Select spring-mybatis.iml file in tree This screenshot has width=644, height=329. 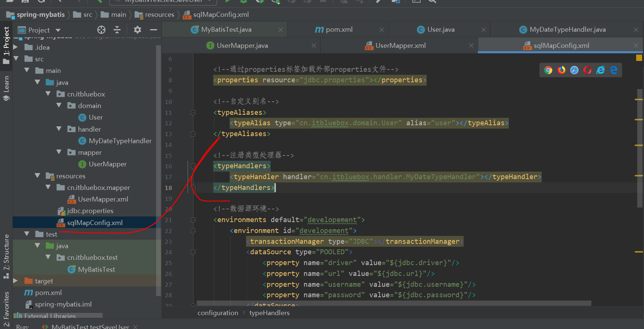coord(58,304)
